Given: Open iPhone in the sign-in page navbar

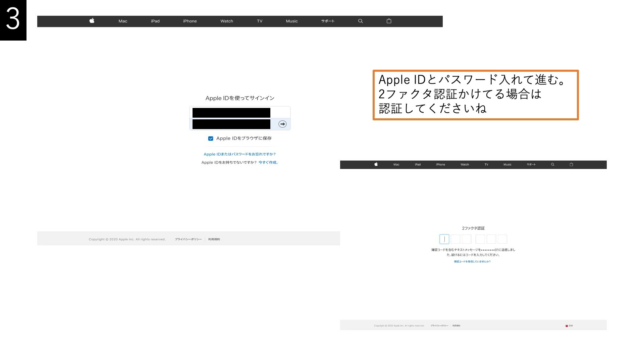Looking at the screenshot, I should tap(190, 21).
